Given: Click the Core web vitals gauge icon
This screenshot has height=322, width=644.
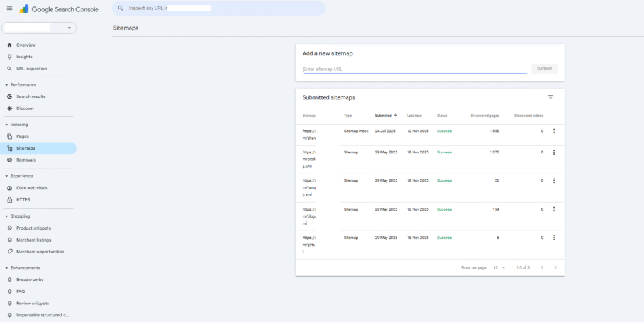Looking at the screenshot, I should click(9, 188).
